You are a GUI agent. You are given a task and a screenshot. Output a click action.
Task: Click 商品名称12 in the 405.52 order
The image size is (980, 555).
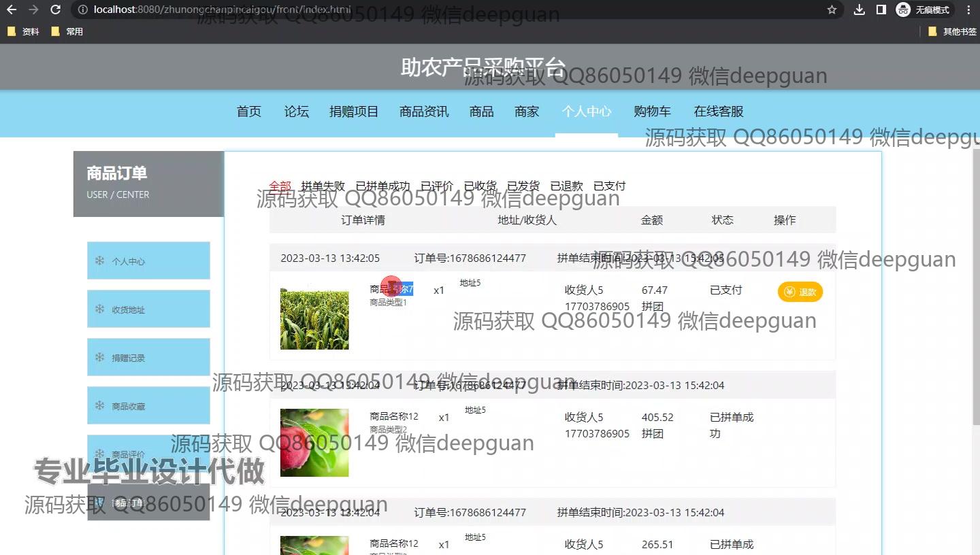point(394,416)
